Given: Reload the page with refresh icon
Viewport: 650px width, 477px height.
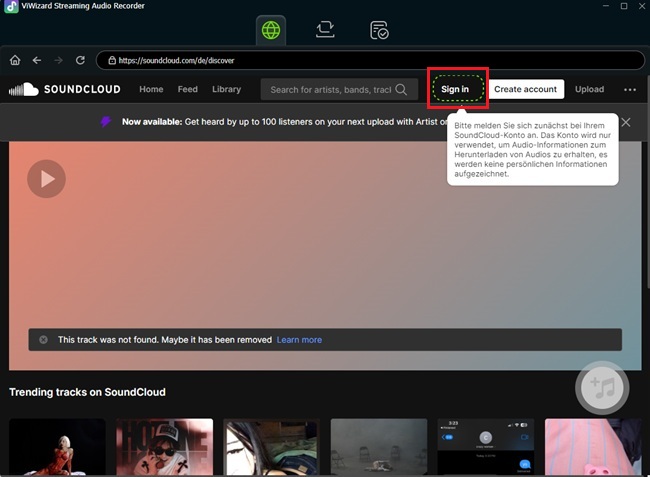Looking at the screenshot, I should [80, 61].
